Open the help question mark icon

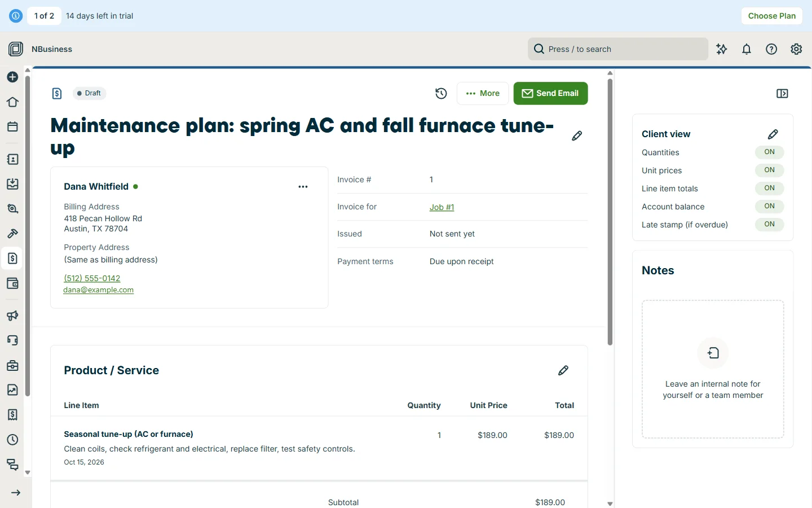[771, 49]
